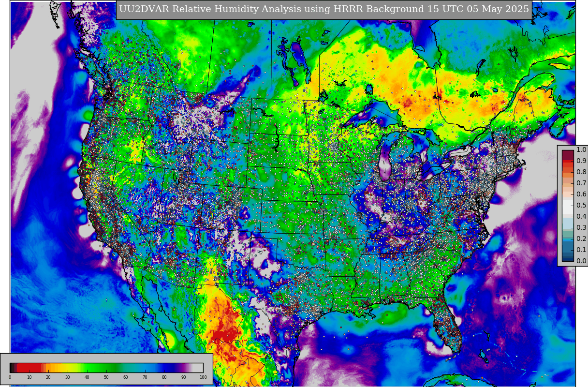Click the "0.3" label on right colorbar
The image size is (588, 387).
point(581,227)
